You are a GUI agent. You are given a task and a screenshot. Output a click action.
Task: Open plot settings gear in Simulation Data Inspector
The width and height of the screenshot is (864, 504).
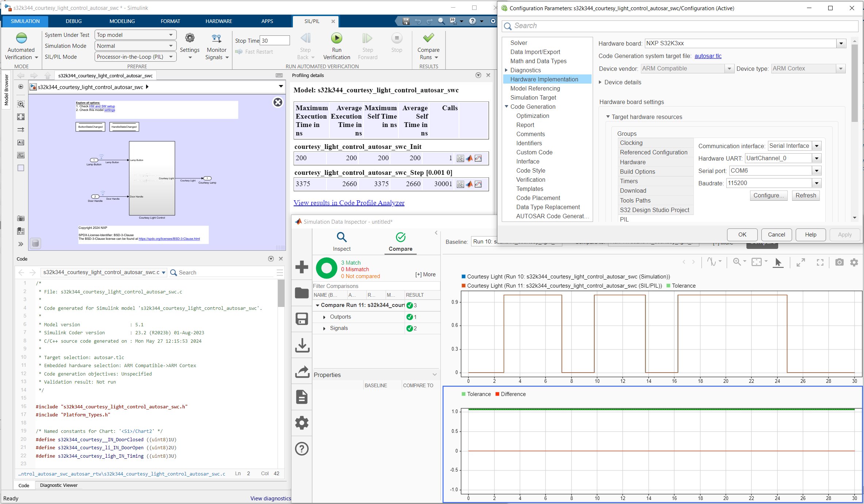854,262
